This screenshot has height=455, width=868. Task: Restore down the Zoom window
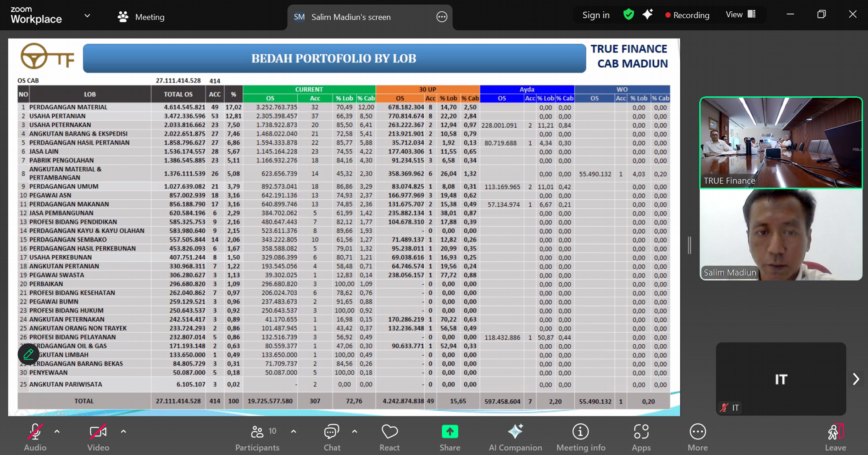click(x=821, y=14)
